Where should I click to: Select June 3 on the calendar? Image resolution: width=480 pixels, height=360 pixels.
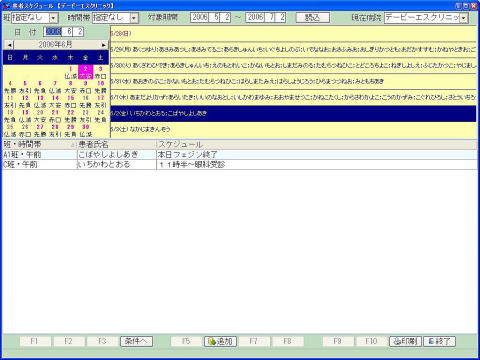101,72
